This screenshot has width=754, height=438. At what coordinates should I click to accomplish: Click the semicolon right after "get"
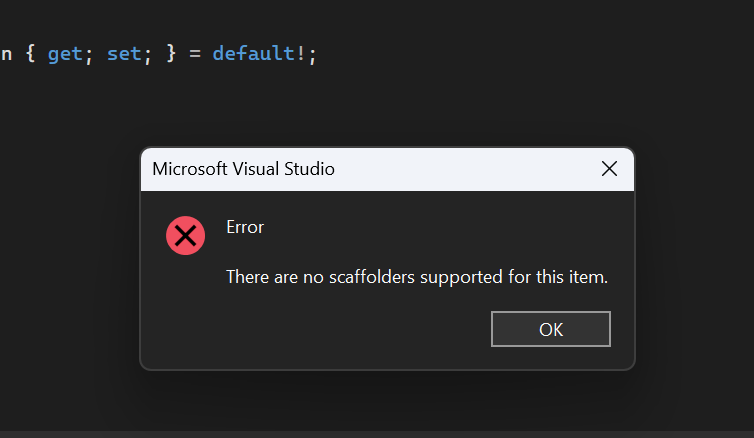coord(88,55)
